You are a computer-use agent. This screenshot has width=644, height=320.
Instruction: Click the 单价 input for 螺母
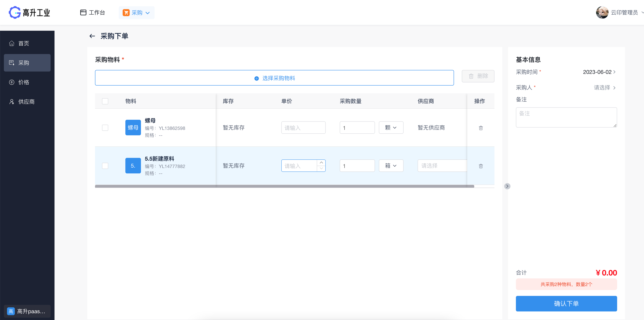click(x=303, y=128)
